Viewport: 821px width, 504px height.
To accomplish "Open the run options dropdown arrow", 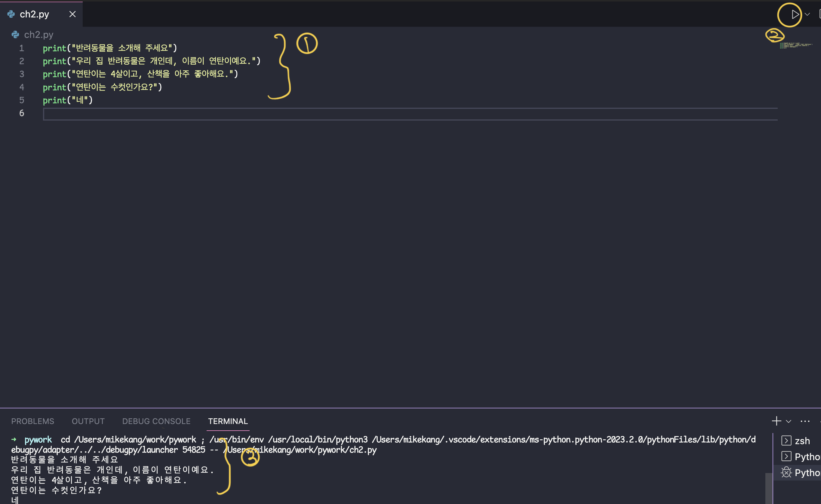I will (x=807, y=14).
